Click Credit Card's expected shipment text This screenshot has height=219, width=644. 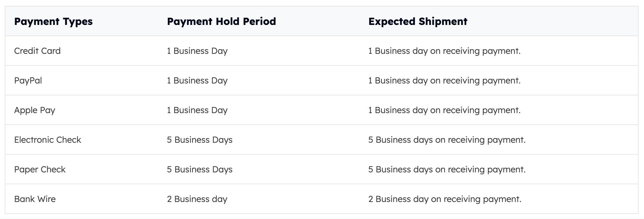(444, 51)
